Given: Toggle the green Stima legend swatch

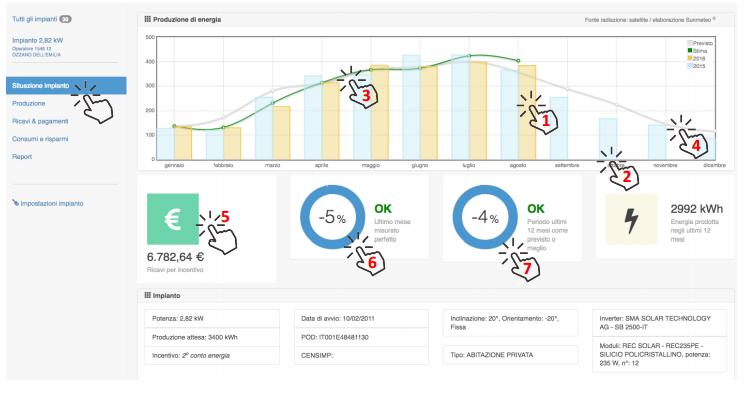Looking at the screenshot, I should coord(690,50).
